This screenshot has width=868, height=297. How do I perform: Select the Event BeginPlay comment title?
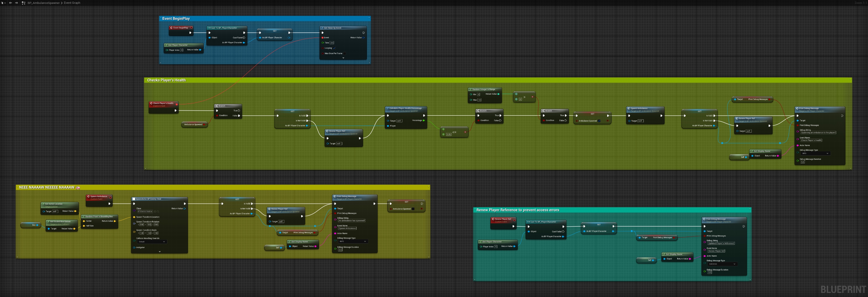[176, 18]
